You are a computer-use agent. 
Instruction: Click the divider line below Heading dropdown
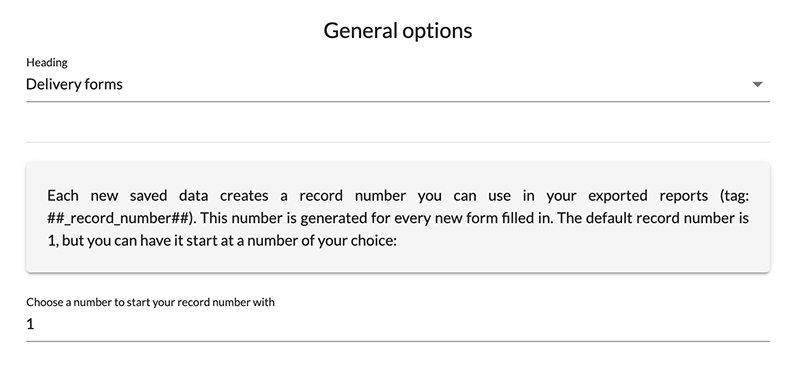[397, 142]
